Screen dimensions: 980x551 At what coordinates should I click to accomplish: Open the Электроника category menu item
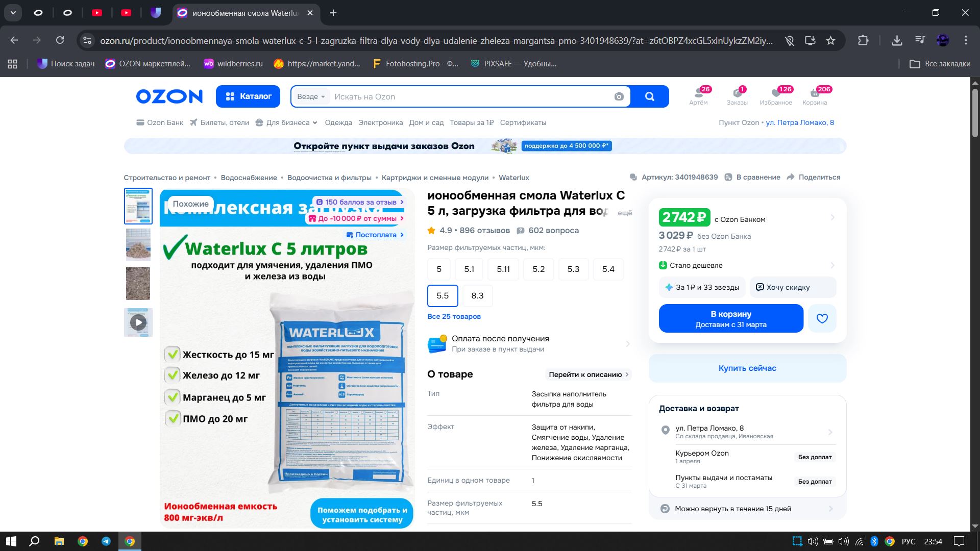(x=380, y=122)
